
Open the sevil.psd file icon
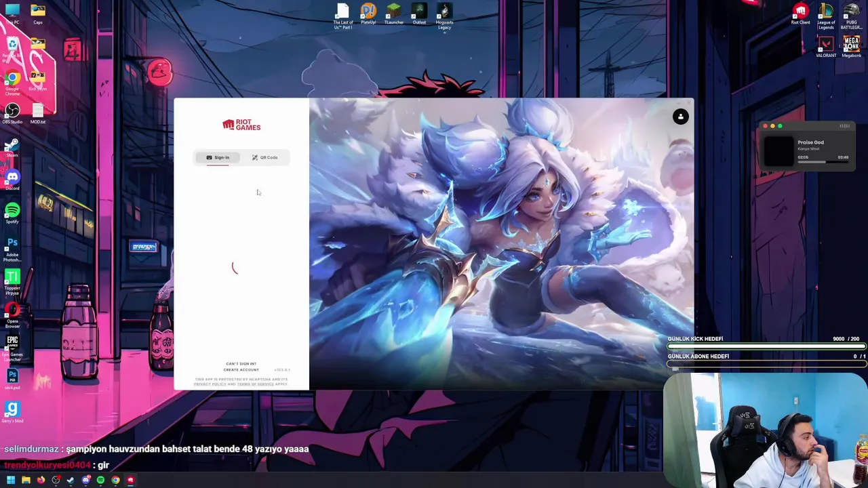click(x=12, y=378)
